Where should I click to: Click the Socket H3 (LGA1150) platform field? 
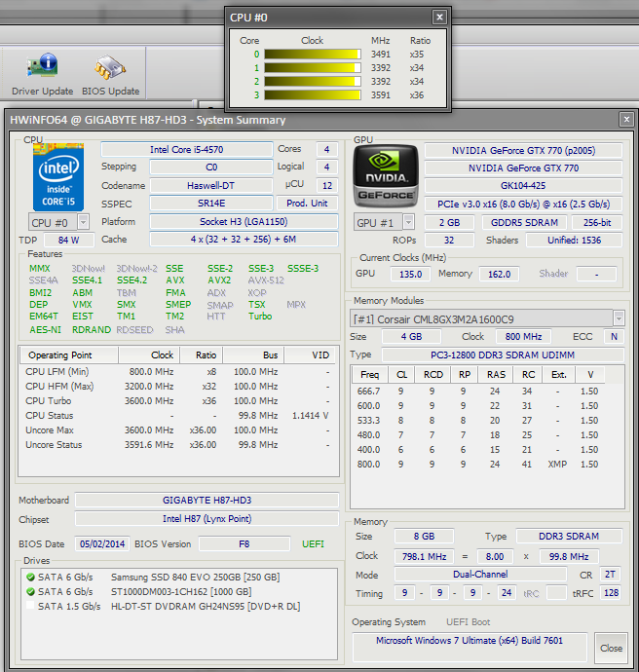click(244, 222)
